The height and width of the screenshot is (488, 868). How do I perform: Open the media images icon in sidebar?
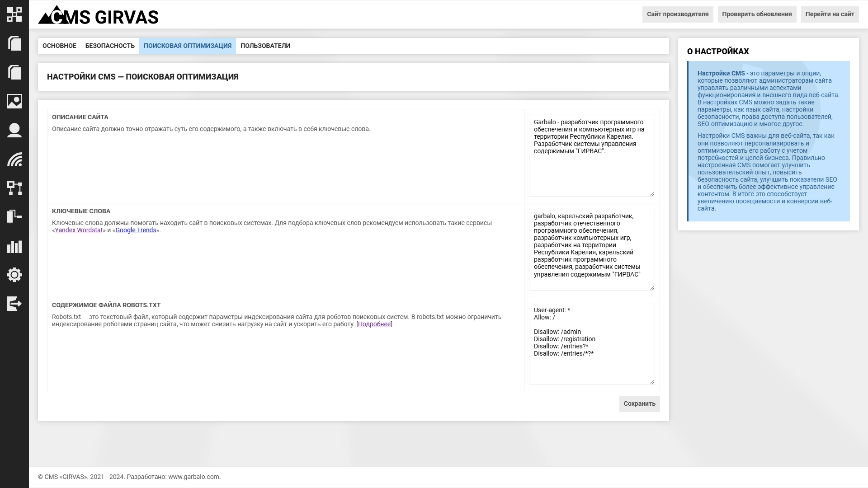(14, 101)
